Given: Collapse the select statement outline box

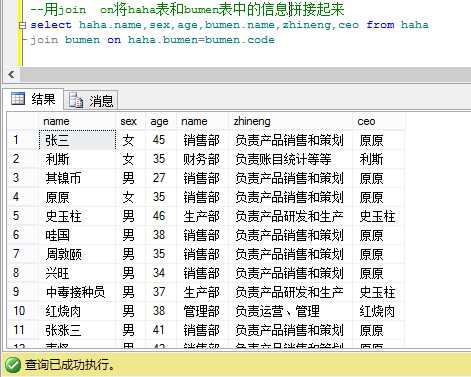Looking at the screenshot, I should coord(22,25).
